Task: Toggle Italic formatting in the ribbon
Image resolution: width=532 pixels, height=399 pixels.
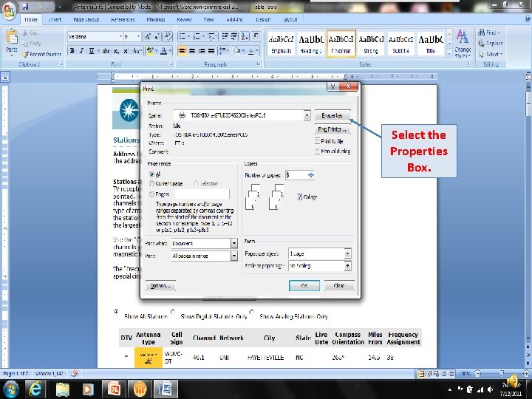Action: click(x=81, y=51)
